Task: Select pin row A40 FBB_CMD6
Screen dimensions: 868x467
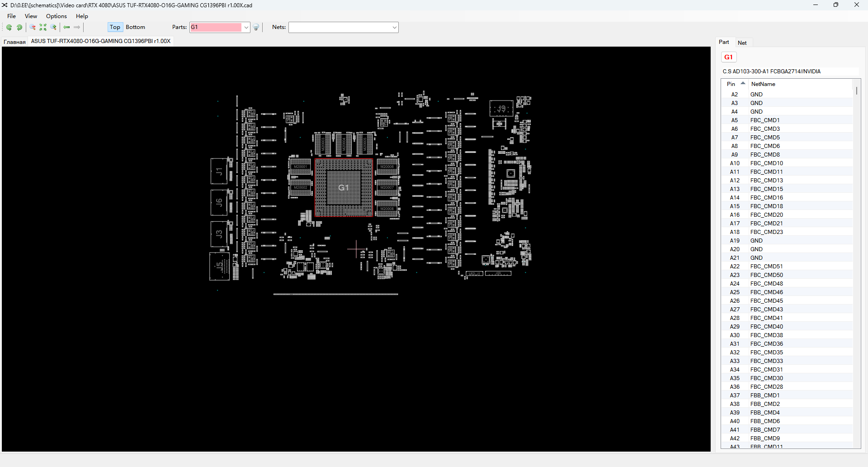Action: [787, 421]
